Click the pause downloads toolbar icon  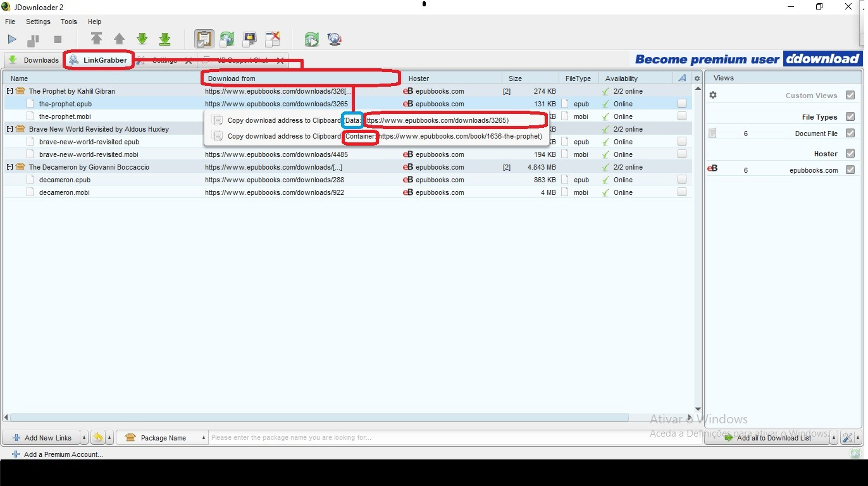click(33, 40)
